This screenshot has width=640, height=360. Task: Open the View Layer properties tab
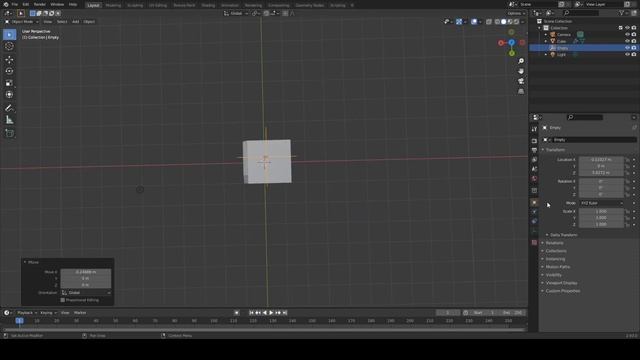[534, 160]
